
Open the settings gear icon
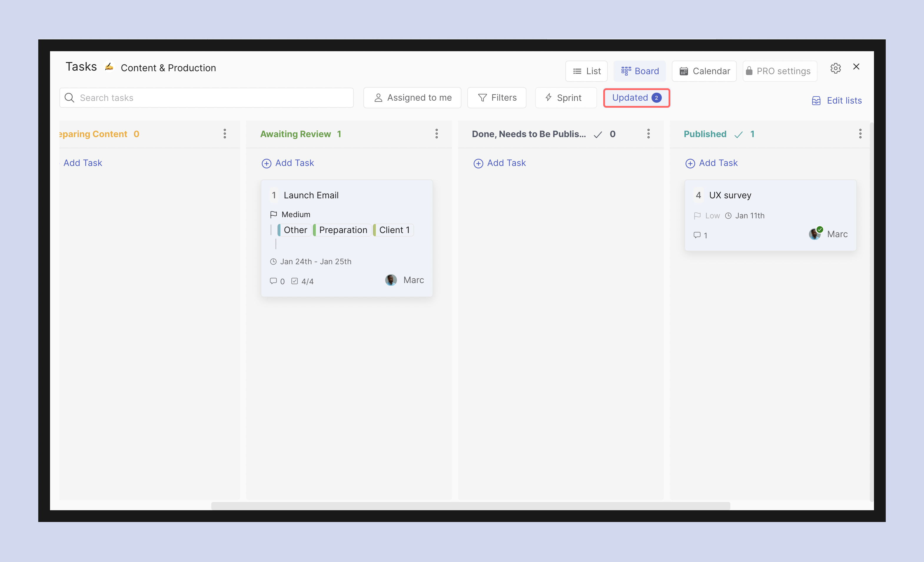(x=835, y=68)
